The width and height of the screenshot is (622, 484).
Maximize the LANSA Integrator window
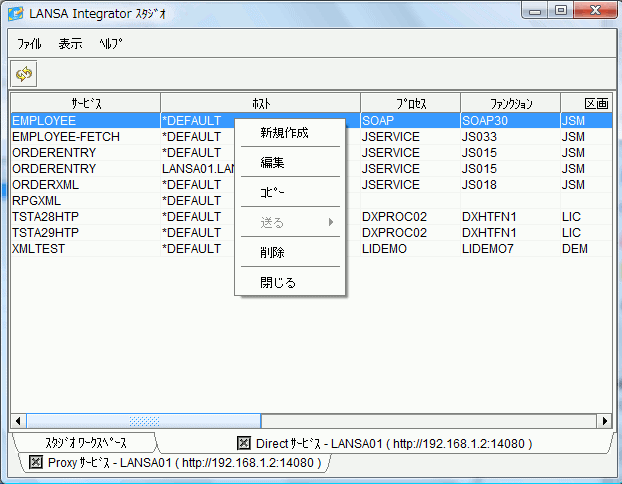[x=560, y=11]
